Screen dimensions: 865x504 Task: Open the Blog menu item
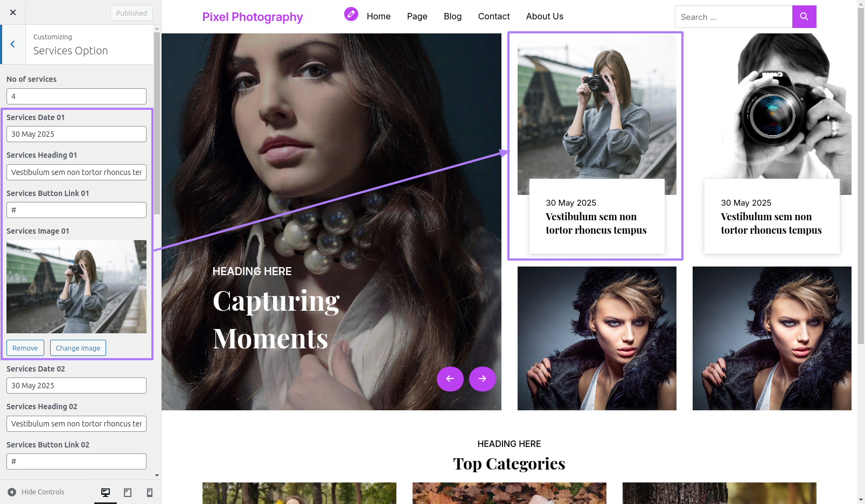[452, 16]
